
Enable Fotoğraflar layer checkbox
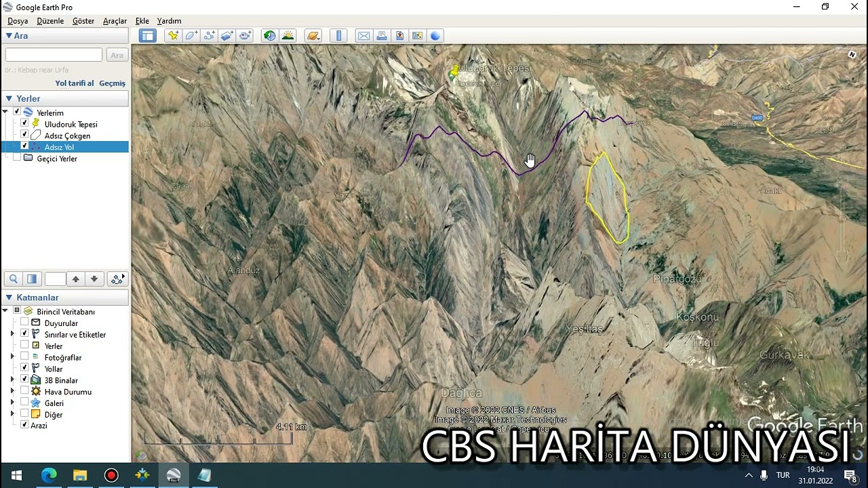tap(25, 357)
